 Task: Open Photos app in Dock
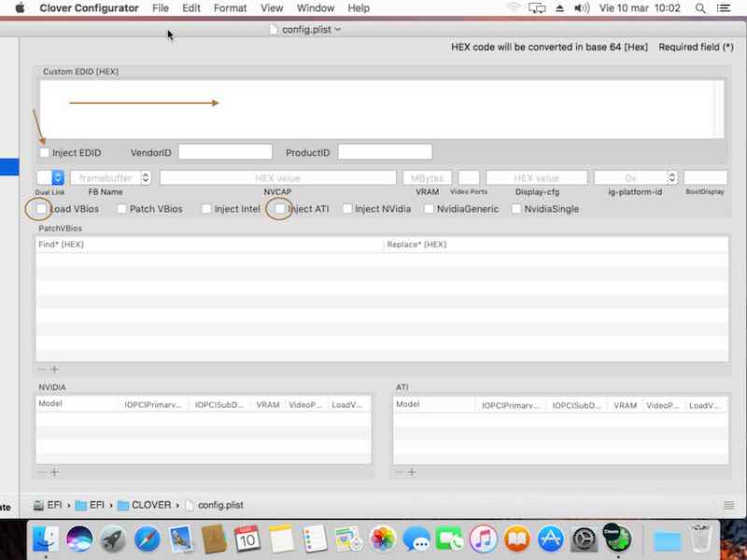pos(382,539)
